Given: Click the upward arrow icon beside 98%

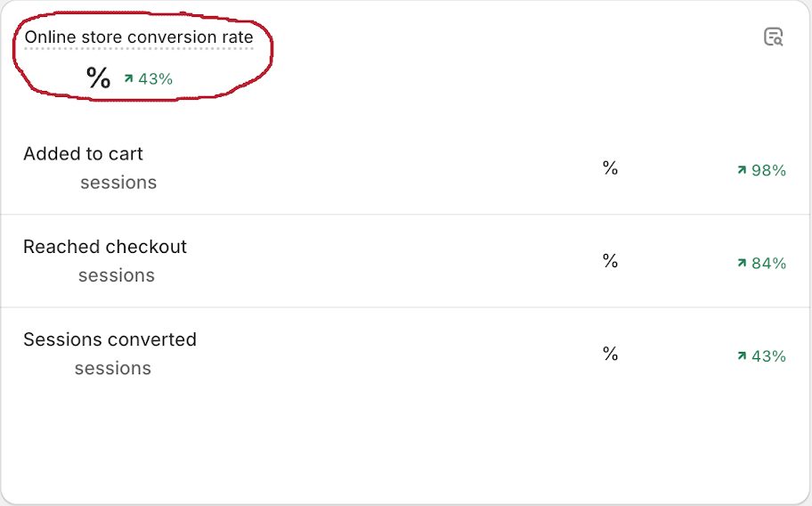Looking at the screenshot, I should click(x=741, y=170).
